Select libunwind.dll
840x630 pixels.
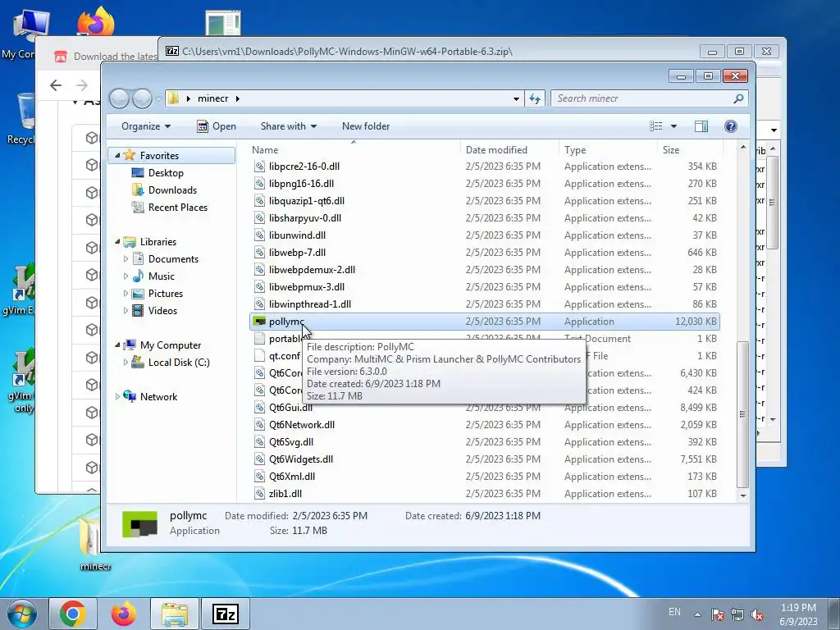click(x=485, y=235)
